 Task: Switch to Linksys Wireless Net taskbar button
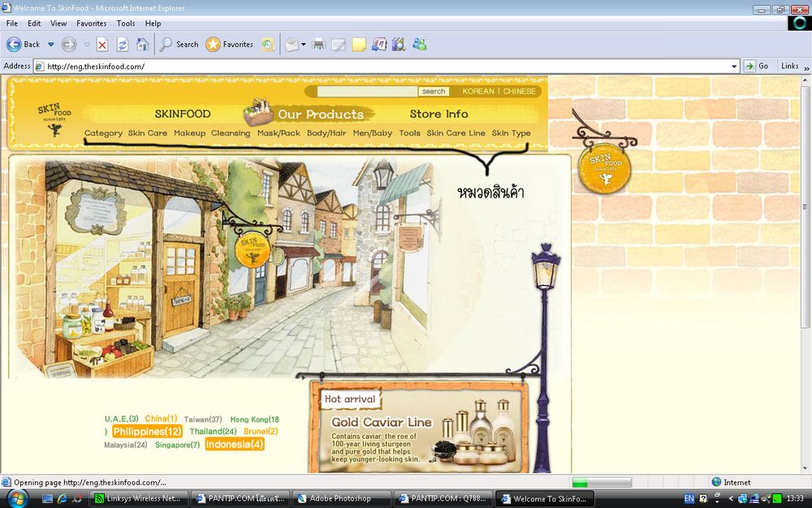pyautogui.click(x=138, y=499)
